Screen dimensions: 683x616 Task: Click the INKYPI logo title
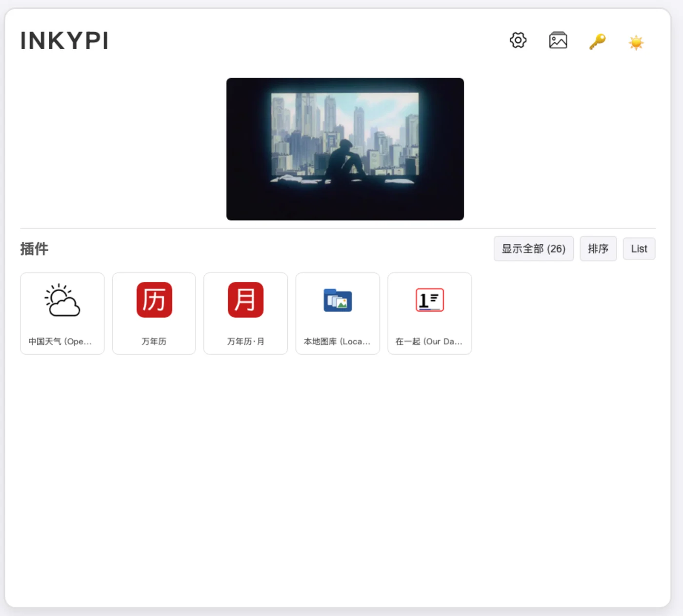(x=64, y=41)
